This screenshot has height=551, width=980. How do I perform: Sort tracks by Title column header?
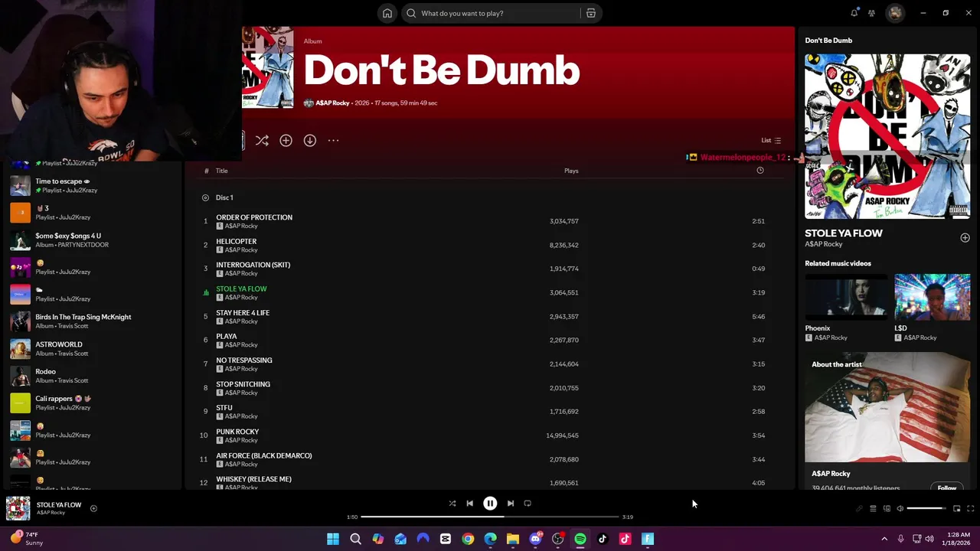click(x=221, y=171)
